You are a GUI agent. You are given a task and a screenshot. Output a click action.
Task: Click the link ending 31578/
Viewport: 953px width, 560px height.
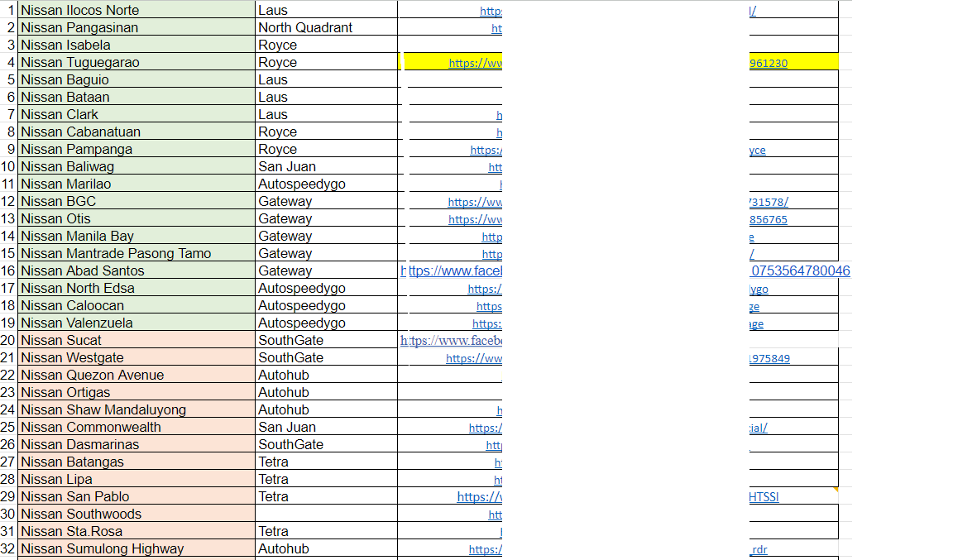[x=769, y=202]
